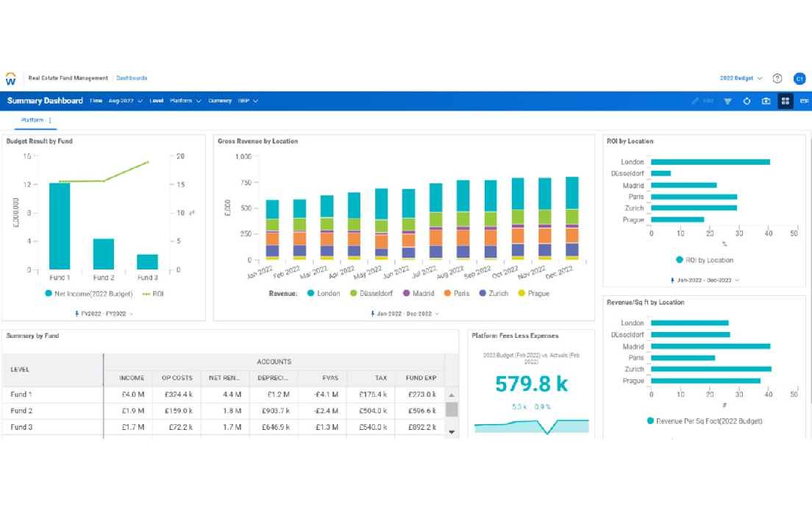Viewport: 812px width, 508px height.
Task: Click the Platform Fees sparkline chart
Action: point(531,426)
